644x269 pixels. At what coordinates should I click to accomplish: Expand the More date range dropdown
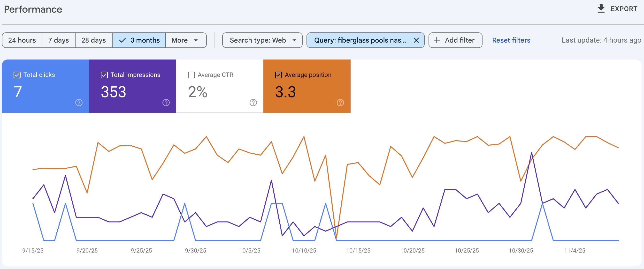point(185,40)
